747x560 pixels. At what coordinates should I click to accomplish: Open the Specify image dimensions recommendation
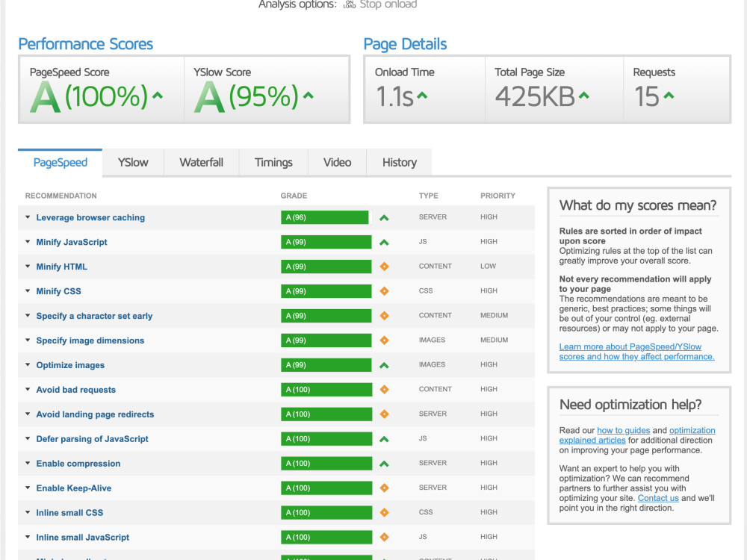click(x=90, y=340)
